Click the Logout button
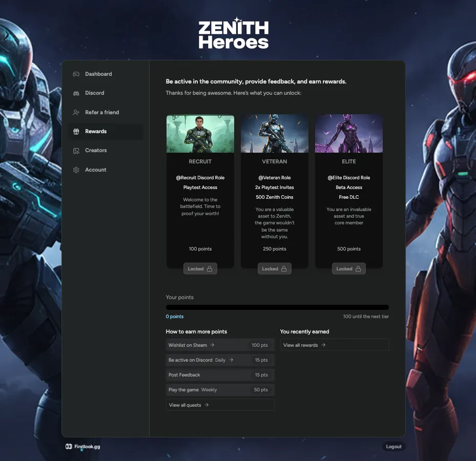 coord(394,447)
